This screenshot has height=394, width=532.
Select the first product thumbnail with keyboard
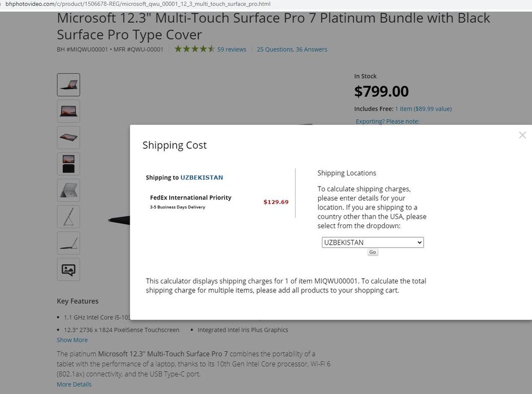coord(68,85)
